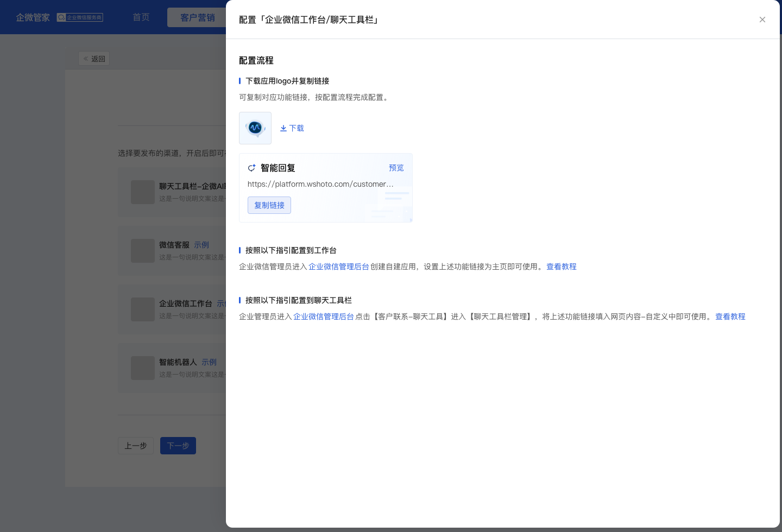Click the refresh icon beside 智能回复
The height and width of the screenshot is (532, 782).
(251, 168)
